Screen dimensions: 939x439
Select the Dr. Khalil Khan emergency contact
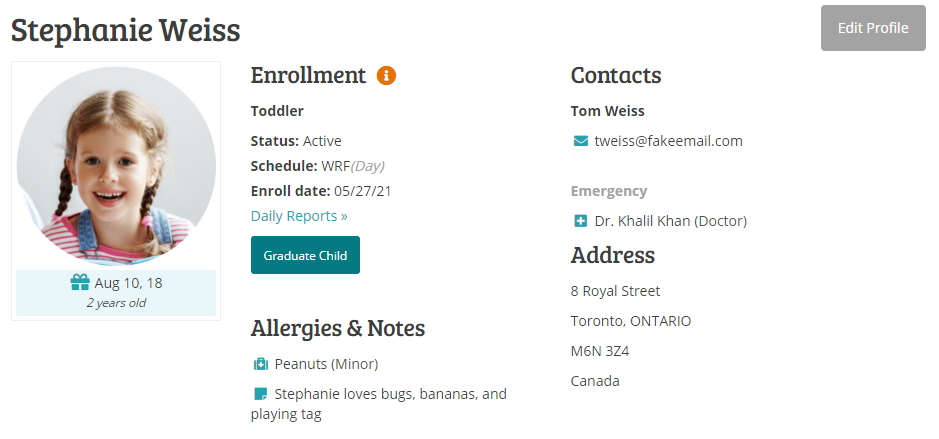(670, 221)
